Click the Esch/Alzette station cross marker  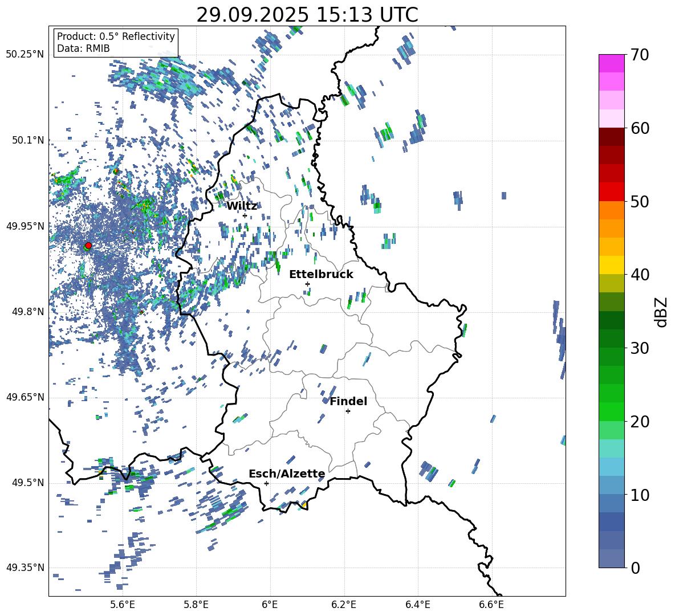pos(266,483)
